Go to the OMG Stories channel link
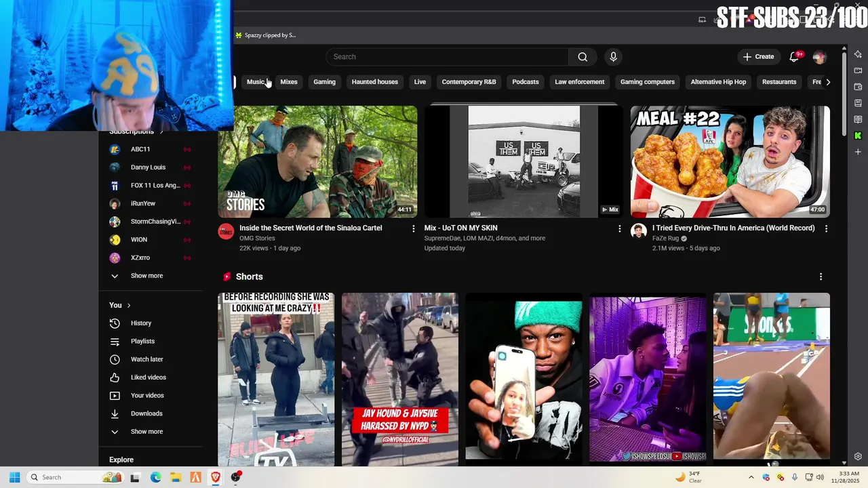 click(x=257, y=239)
